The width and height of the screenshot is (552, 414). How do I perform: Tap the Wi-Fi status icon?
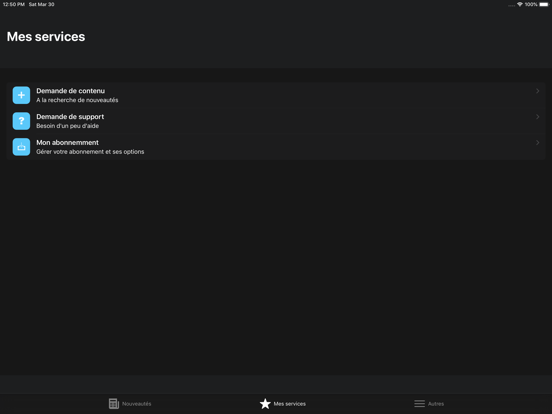click(520, 4)
